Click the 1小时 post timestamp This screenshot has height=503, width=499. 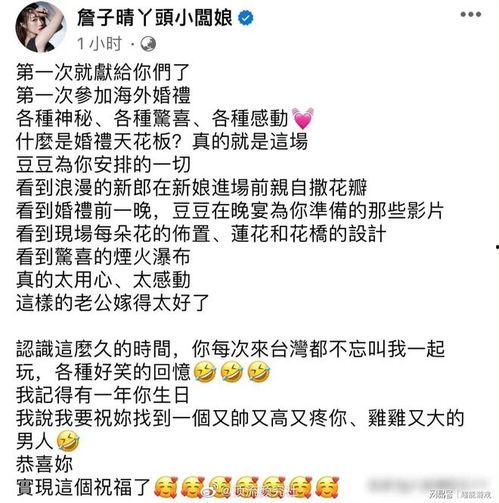click(x=99, y=44)
